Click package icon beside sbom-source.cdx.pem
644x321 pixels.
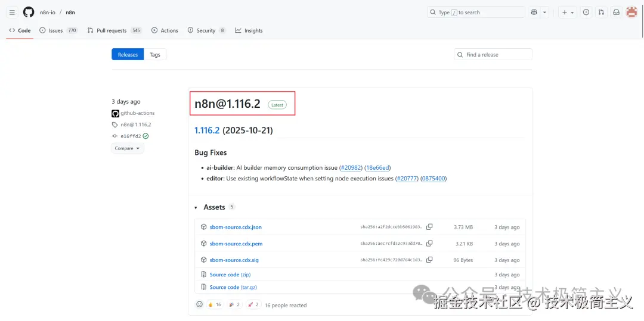coord(203,244)
